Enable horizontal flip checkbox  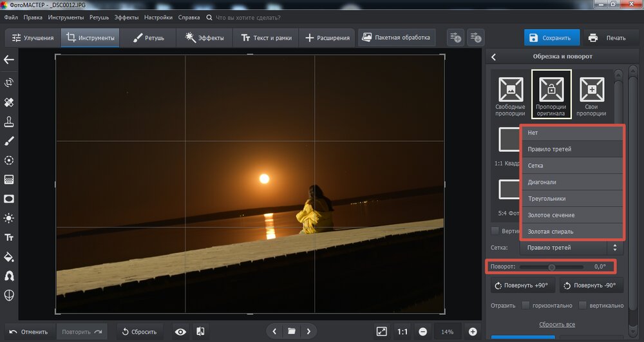(x=526, y=305)
